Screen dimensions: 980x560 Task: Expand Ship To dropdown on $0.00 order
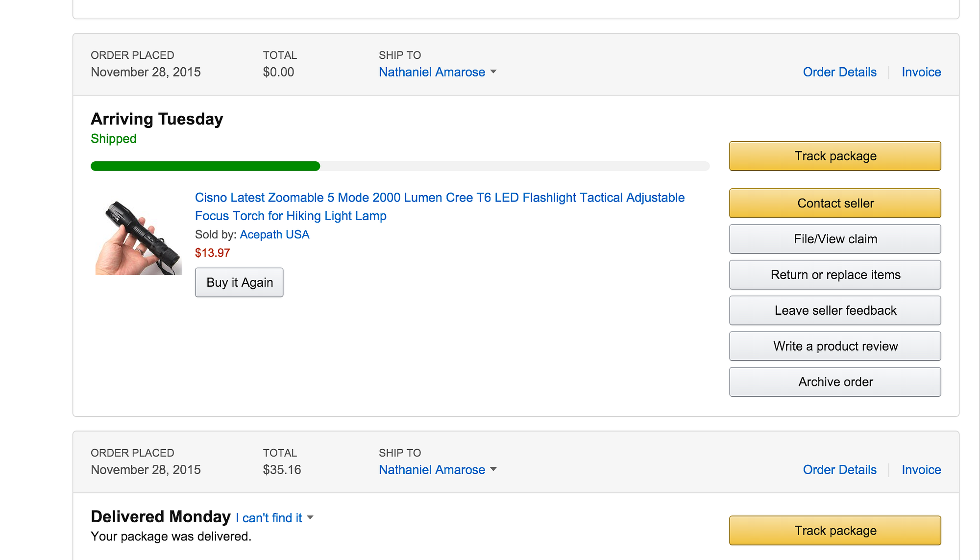pyautogui.click(x=438, y=72)
